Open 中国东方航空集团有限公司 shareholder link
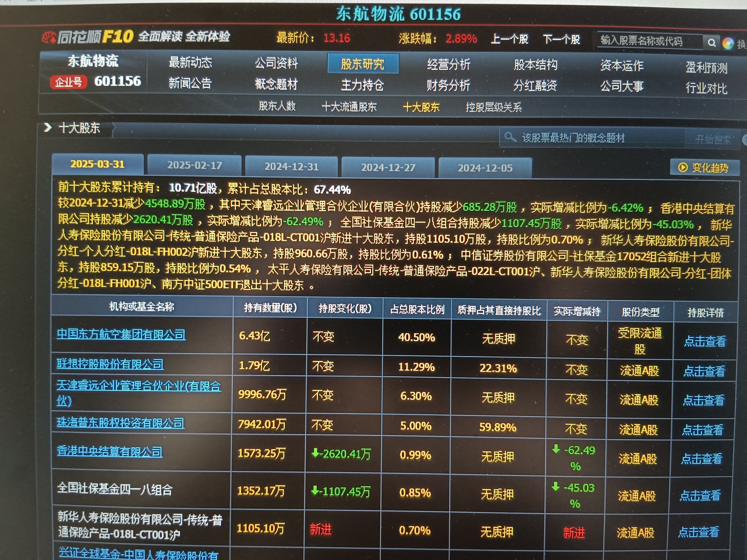Screen dimensions: 747x560 click(x=121, y=335)
